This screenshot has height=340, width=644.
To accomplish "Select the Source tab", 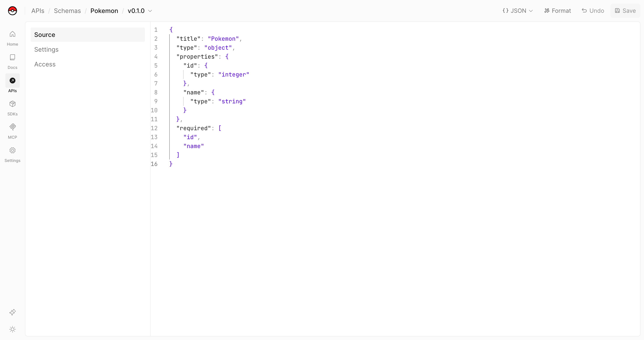I will coord(87,35).
